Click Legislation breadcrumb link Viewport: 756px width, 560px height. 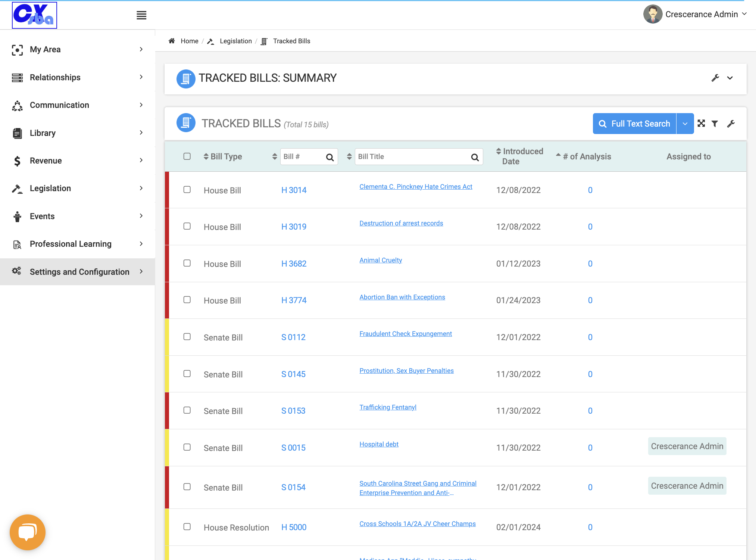click(236, 41)
